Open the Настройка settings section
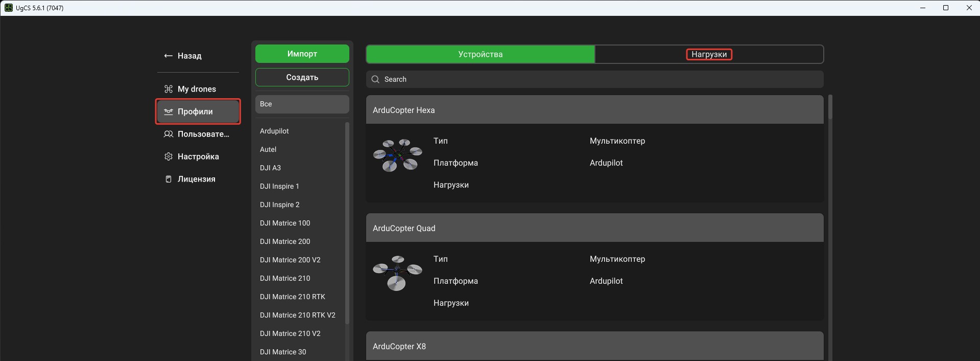The height and width of the screenshot is (361, 980). (198, 156)
